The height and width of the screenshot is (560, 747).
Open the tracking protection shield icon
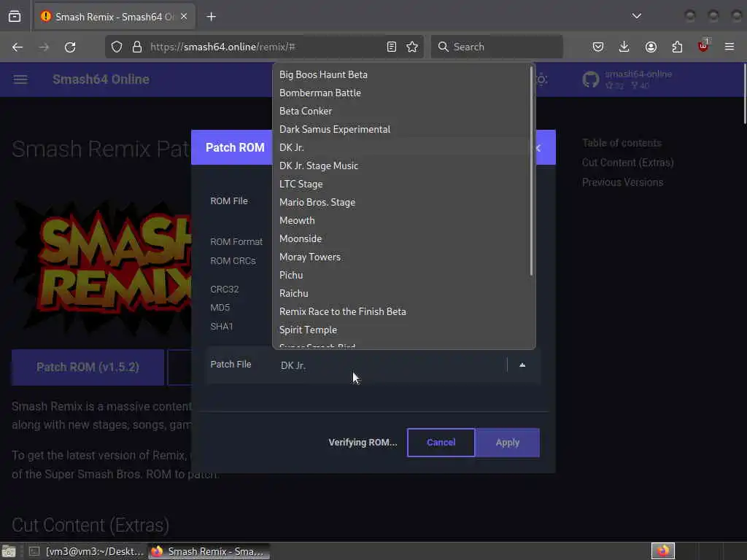tap(117, 47)
